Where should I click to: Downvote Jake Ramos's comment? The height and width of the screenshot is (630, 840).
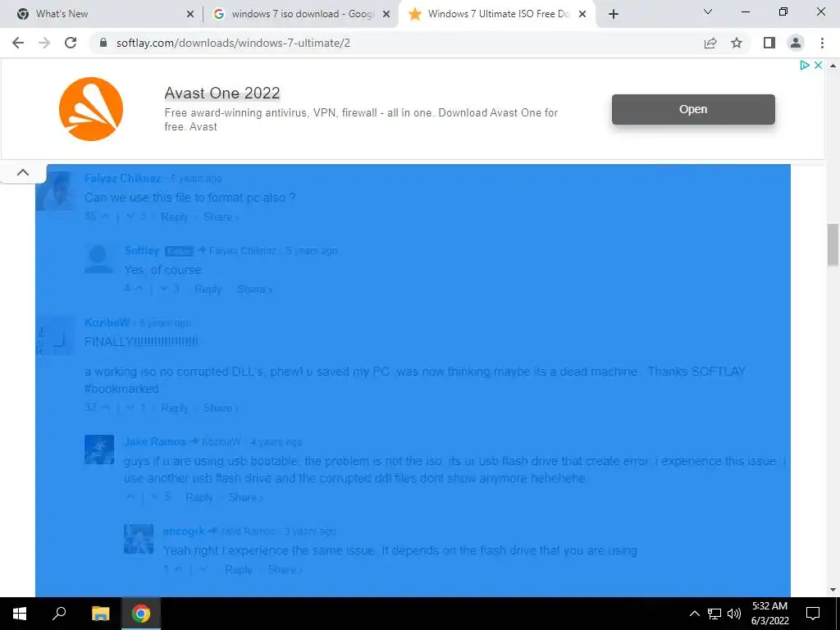tap(155, 498)
